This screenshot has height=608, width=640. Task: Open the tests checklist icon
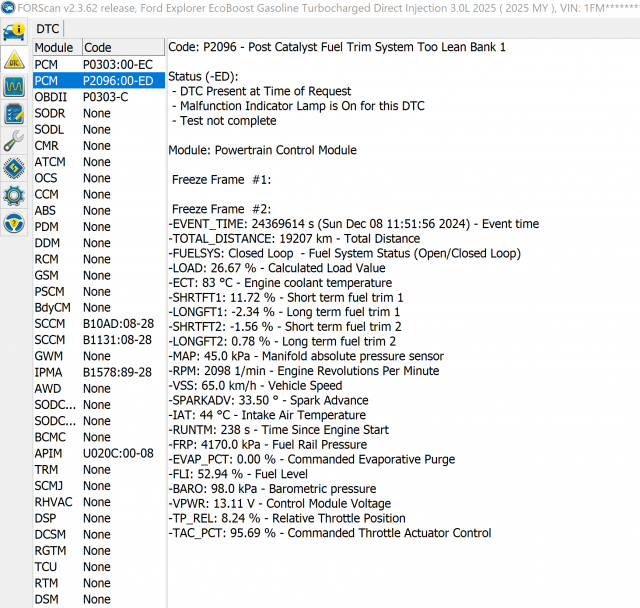tap(14, 114)
